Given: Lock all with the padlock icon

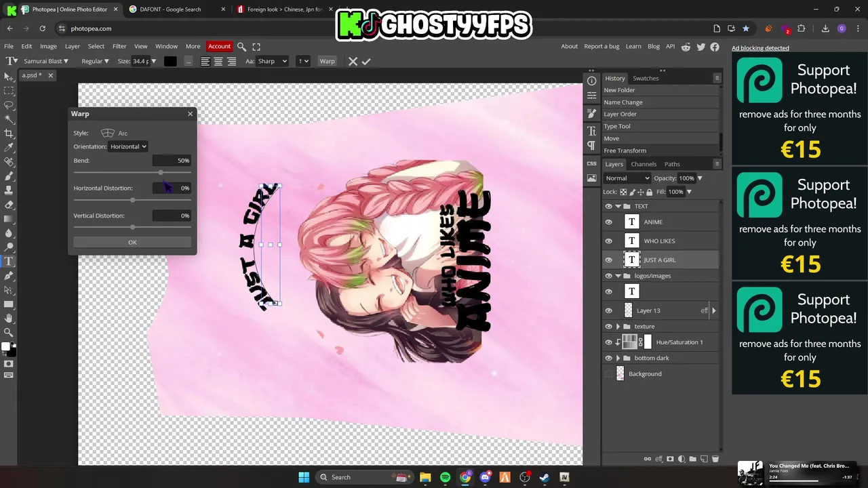Looking at the screenshot, I should 650,192.
